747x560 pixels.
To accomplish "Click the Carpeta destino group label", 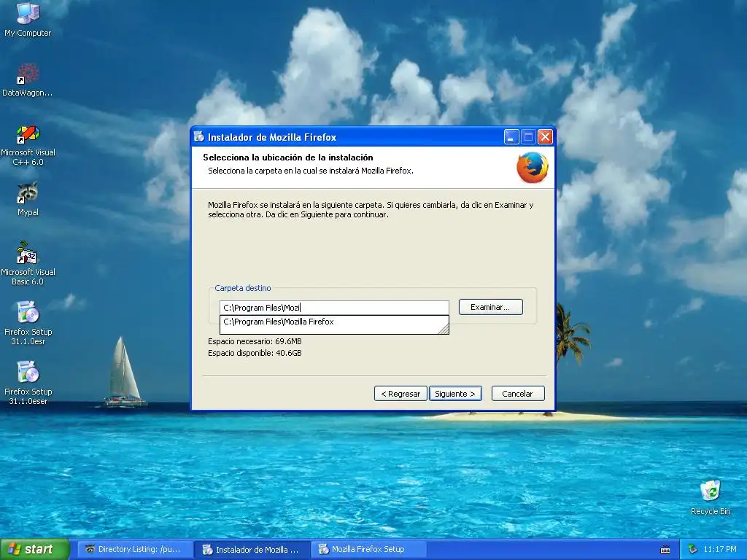I will (242, 288).
